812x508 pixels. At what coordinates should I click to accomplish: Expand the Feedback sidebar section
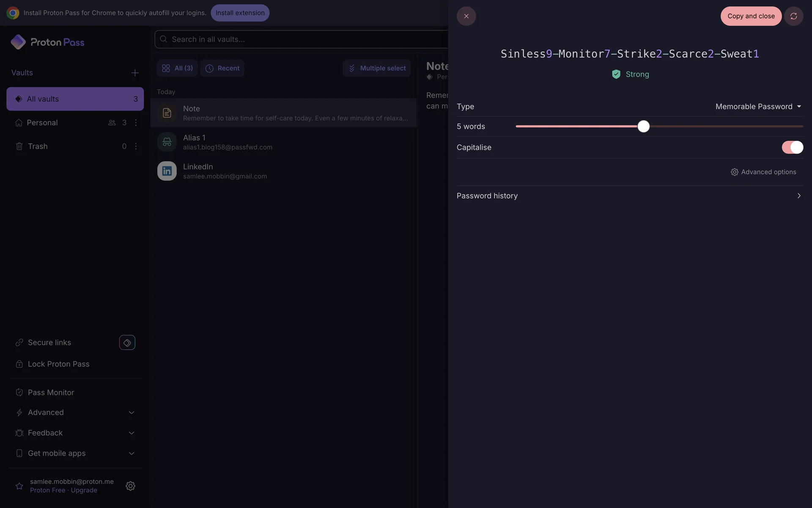(131, 433)
